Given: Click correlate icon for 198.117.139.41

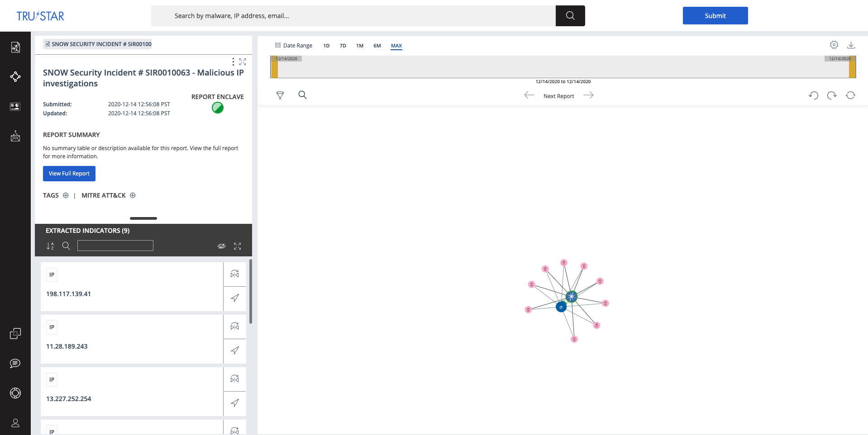Looking at the screenshot, I should click(x=235, y=274).
